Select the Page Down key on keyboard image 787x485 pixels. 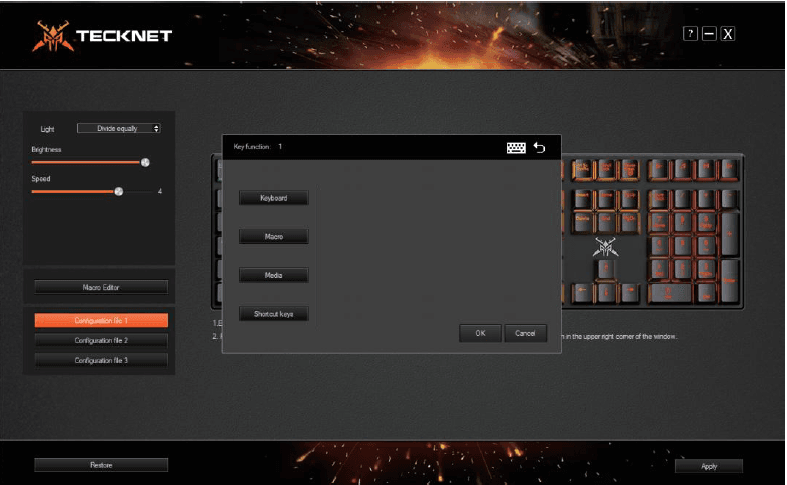(629, 223)
